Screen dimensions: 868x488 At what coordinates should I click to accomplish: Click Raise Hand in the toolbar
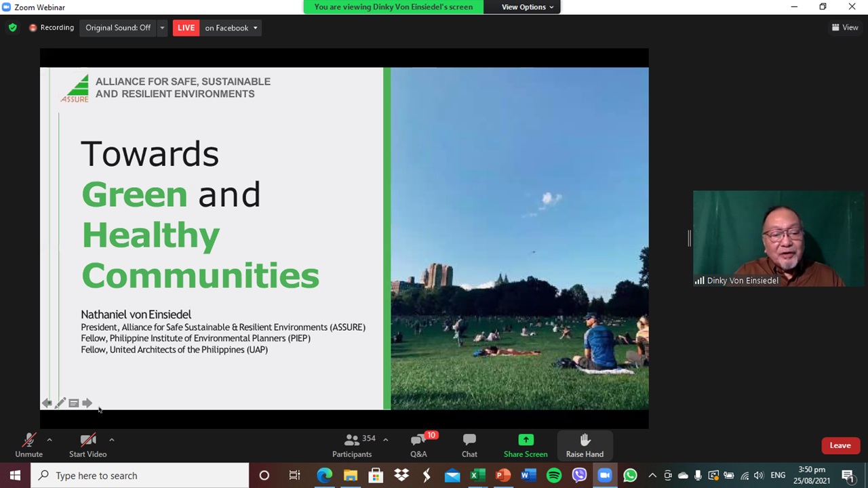pyautogui.click(x=585, y=445)
